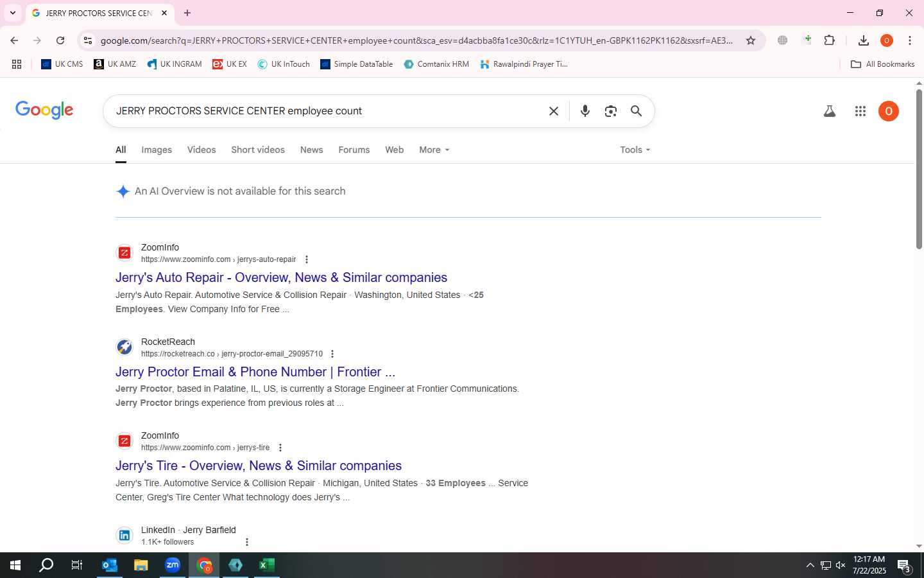Submit search with magnifier icon
924x578 pixels.
(x=636, y=111)
